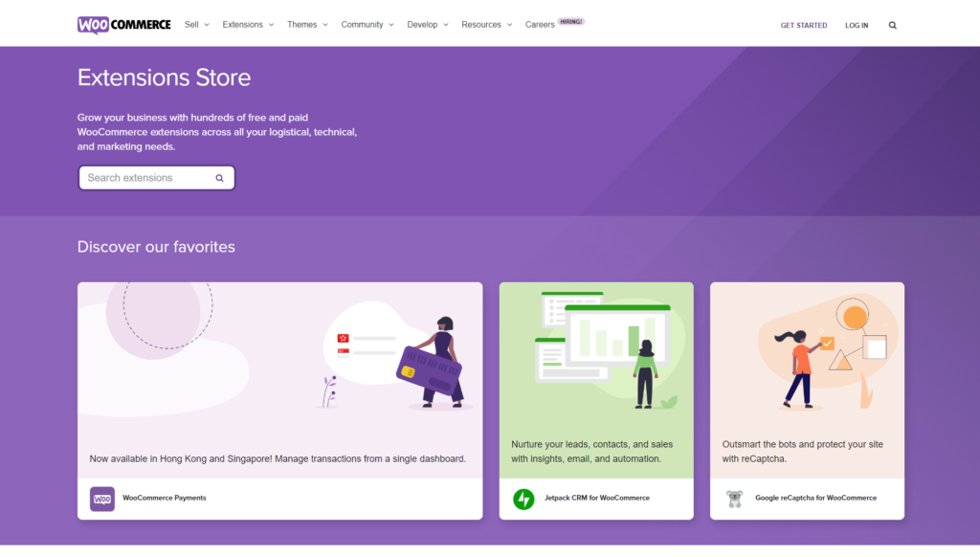This screenshot has height=557, width=980.
Task: Click the 'Grow your business' intro paragraph
Action: 217,132
